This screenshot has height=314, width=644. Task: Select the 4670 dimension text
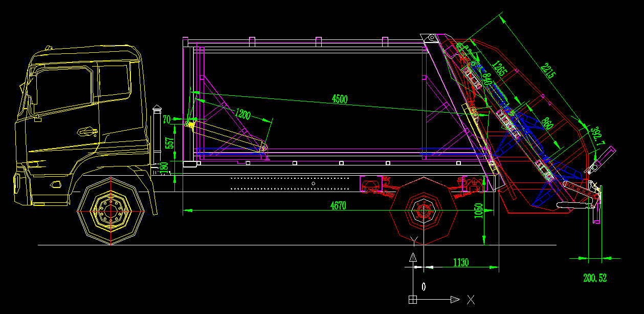338,206
